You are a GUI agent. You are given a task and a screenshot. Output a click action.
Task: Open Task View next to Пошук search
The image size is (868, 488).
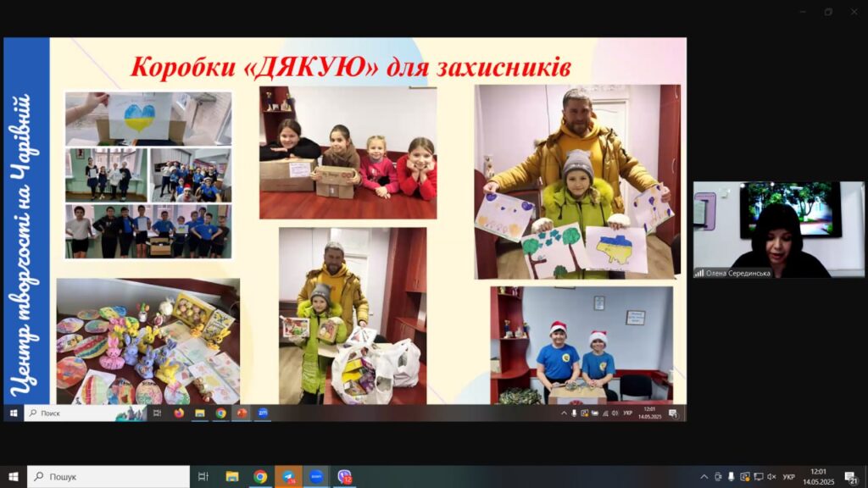pyautogui.click(x=203, y=476)
